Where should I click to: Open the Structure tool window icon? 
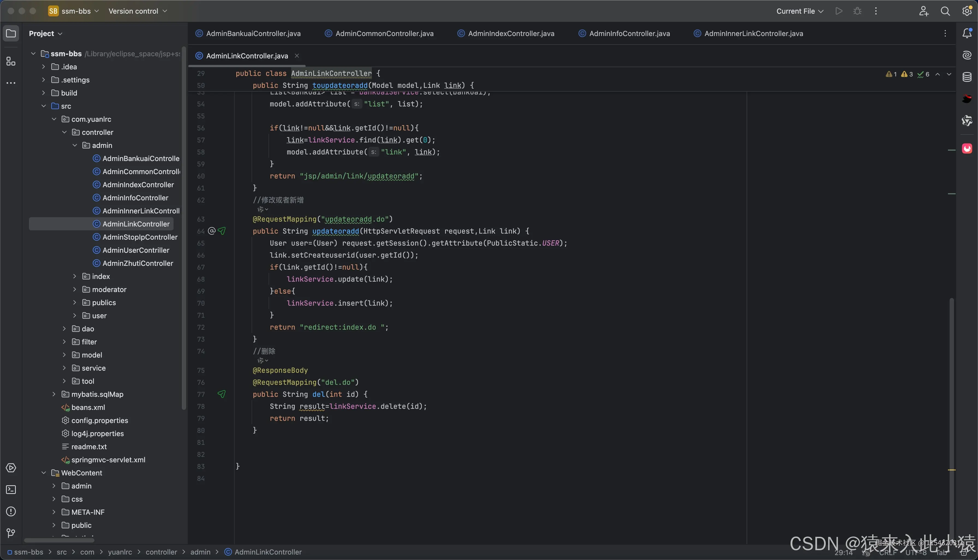[11, 61]
